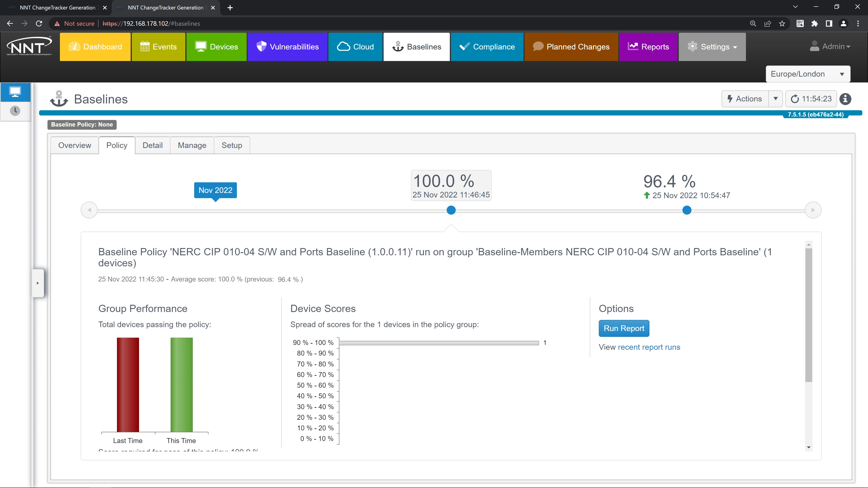The height and width of the screenshot is (488, 868).
Task: Switch to the Policy tab
Action: coord(117,145)
